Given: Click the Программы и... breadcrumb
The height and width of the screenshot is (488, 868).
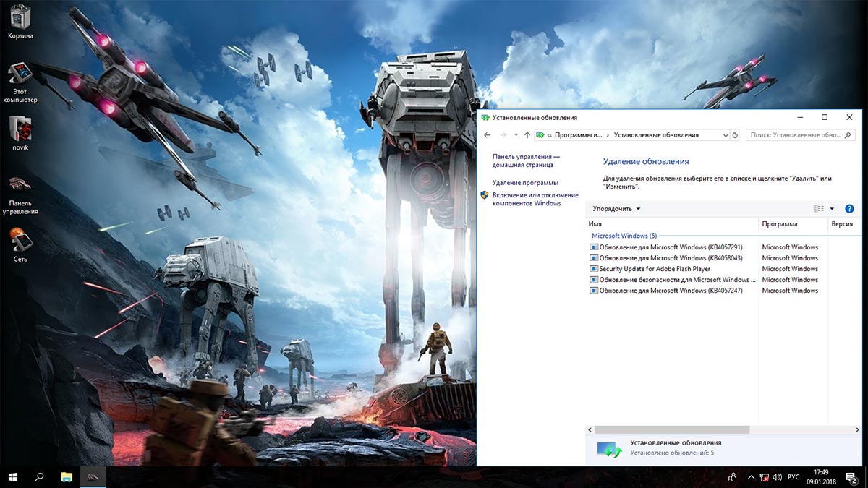Looking at the screenshot, I should point(579,135).
